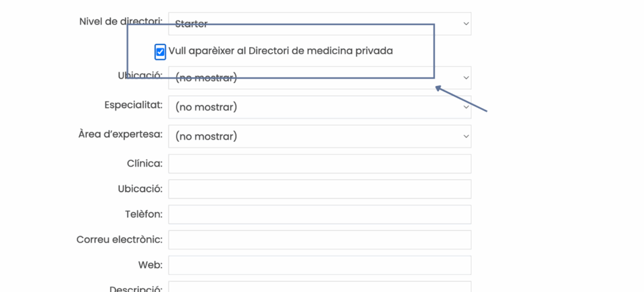Click the "Clínica:" label
This screenshot has width=644, height=292.
coord(145,163)
